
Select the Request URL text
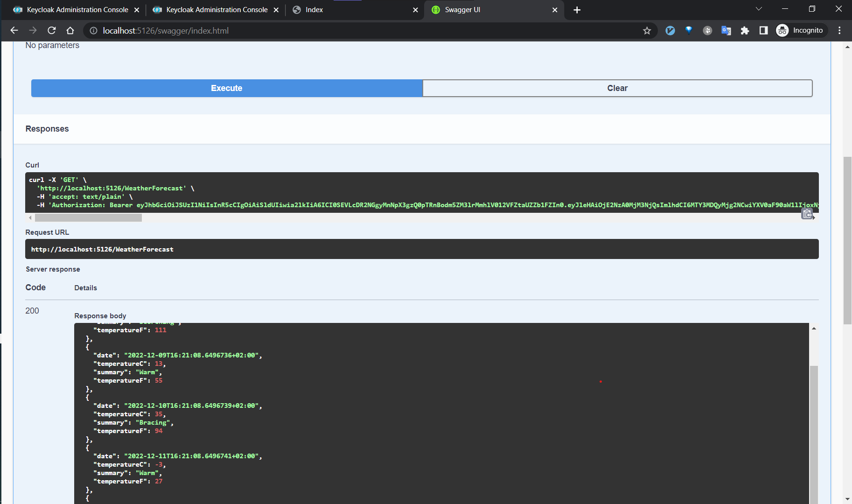pos(102,249)
